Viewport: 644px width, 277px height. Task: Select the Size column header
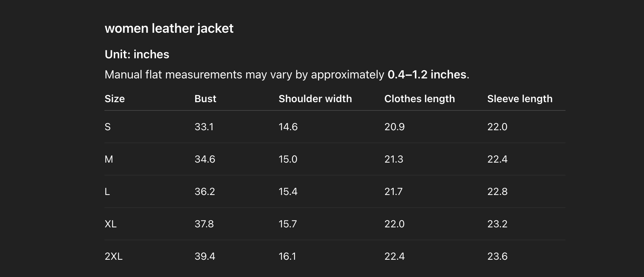(x=115, y=99)
